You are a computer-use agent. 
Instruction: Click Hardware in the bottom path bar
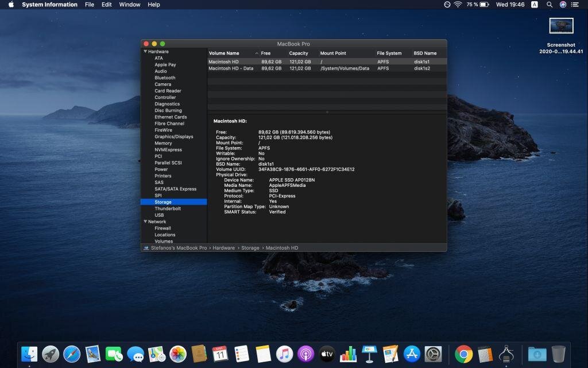coord(223,248)
